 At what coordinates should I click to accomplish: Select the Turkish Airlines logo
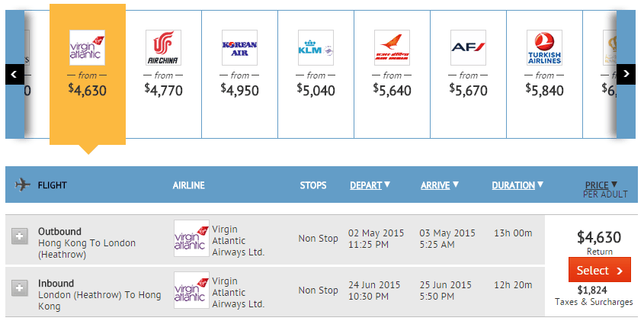coord(544,47)
